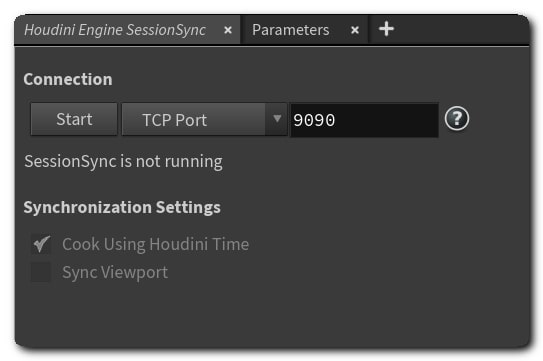The image size is (543, 361).
Task: Click blank space right of help icon
Action: tap(499, 119)
